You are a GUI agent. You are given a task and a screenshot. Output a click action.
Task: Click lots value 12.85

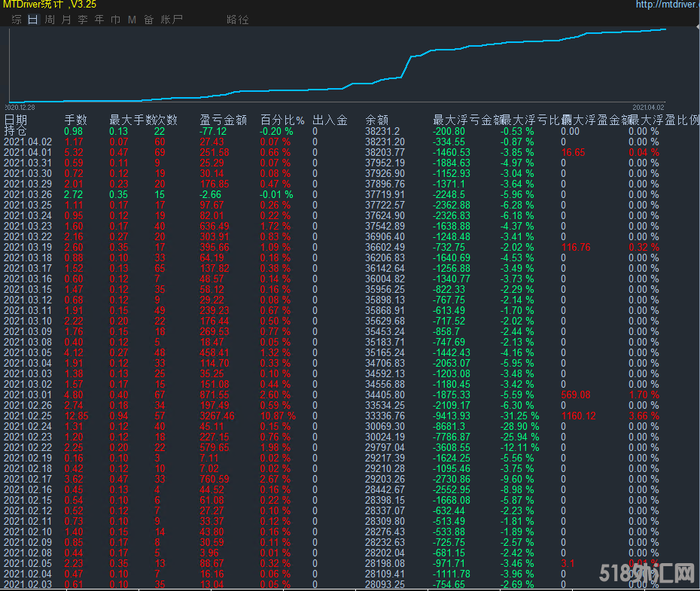[x=76, y=416]
